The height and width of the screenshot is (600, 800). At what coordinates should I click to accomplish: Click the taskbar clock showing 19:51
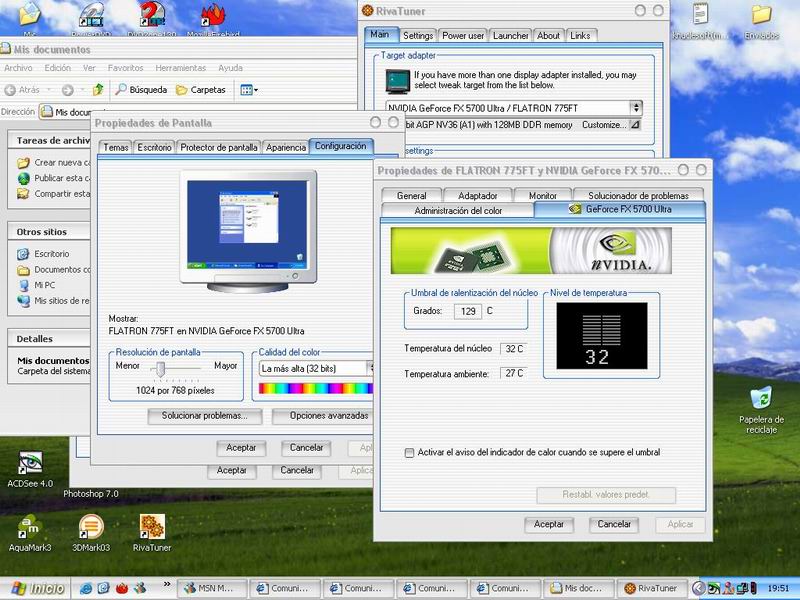[778, 589]
